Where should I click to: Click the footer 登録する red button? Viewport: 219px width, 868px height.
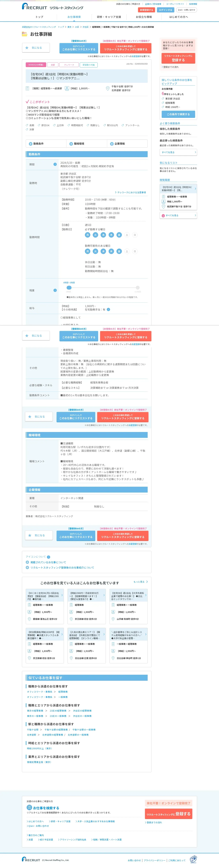[168, 814]
